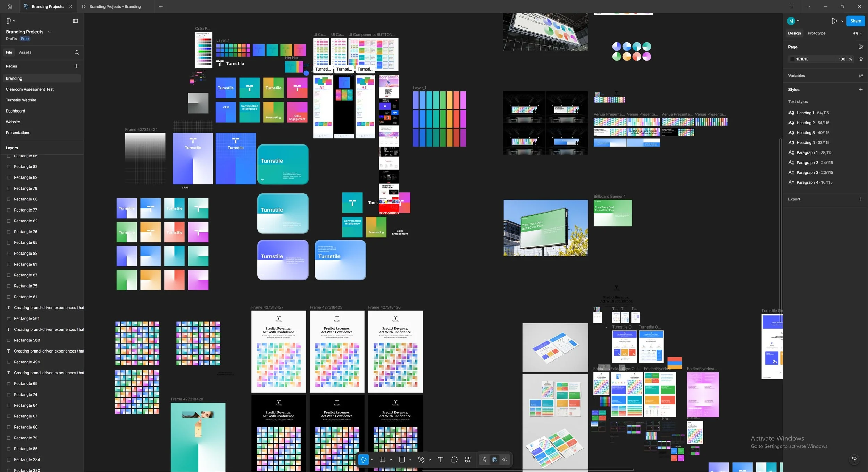Click the Share button
This screenshot has height=472, width=868.
coord(855,21)
